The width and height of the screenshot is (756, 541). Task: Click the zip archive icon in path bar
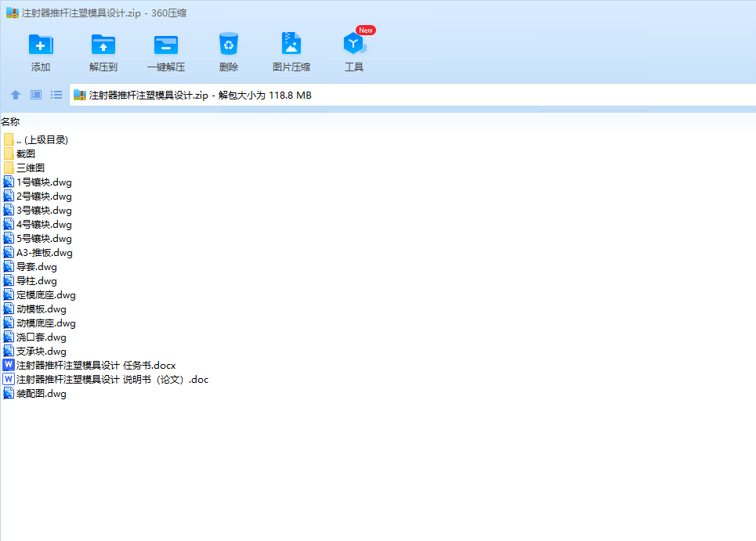(x=80, y=95)
